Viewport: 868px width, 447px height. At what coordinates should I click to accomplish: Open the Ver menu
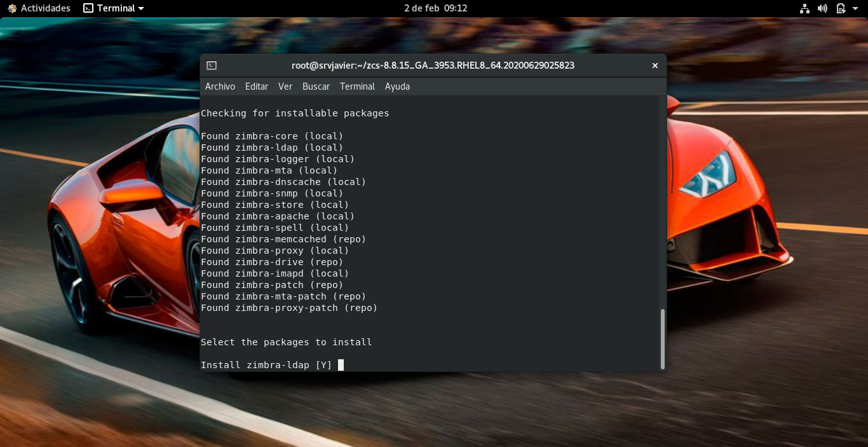coord(285,86)
